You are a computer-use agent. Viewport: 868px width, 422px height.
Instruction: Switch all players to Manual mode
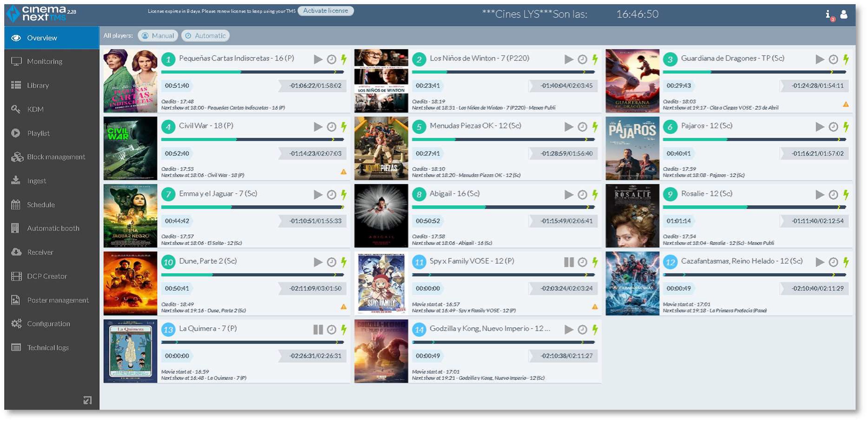[x=158, y=36]
